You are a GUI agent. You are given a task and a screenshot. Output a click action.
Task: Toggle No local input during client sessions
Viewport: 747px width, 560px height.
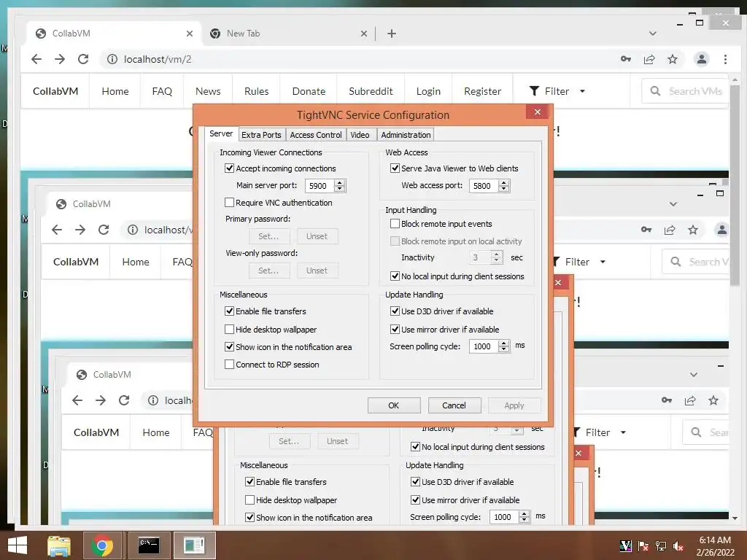[x=395, y=276]
